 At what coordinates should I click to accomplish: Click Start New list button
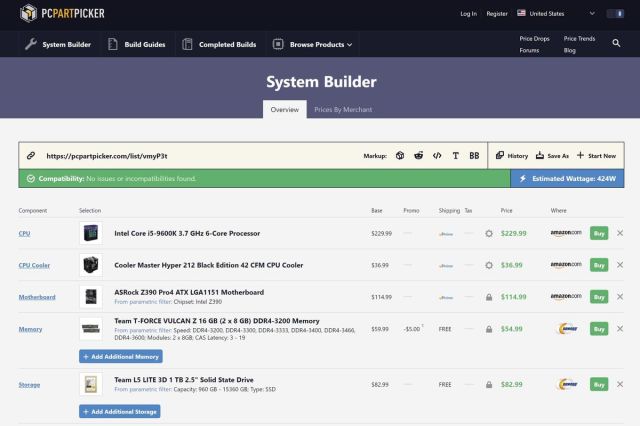tap(596, 155)
